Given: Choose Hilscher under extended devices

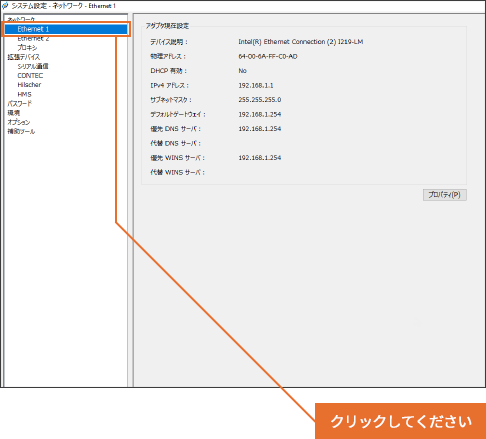Looking at the screenshot, I should point(29,85).
